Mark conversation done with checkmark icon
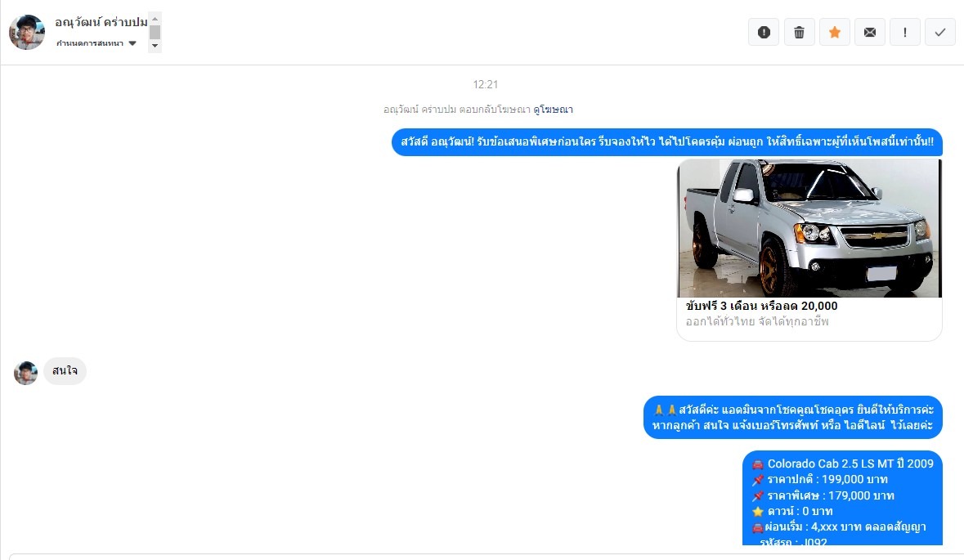The width and height of the screenshot is (964, 560). pyautogui.click(x=940, y=32)
